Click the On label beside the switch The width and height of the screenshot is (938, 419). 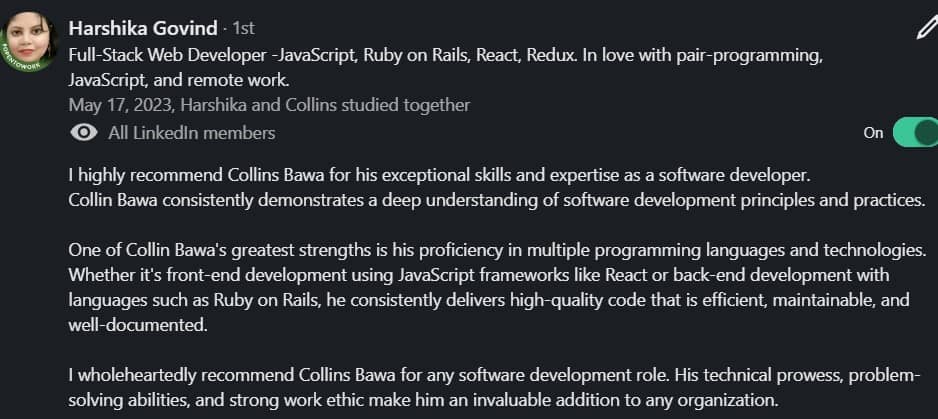pyautogui.click(x=873, y=133)
